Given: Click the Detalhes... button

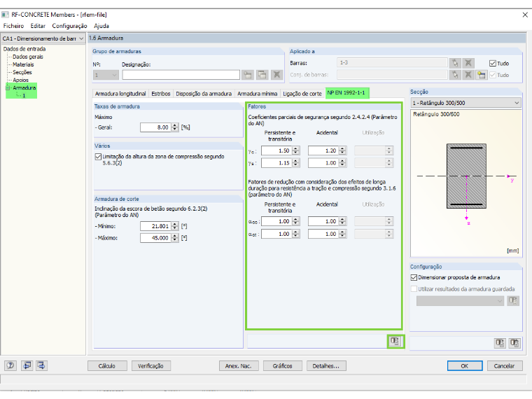Looking at the screenshot, I should point(326,365).
